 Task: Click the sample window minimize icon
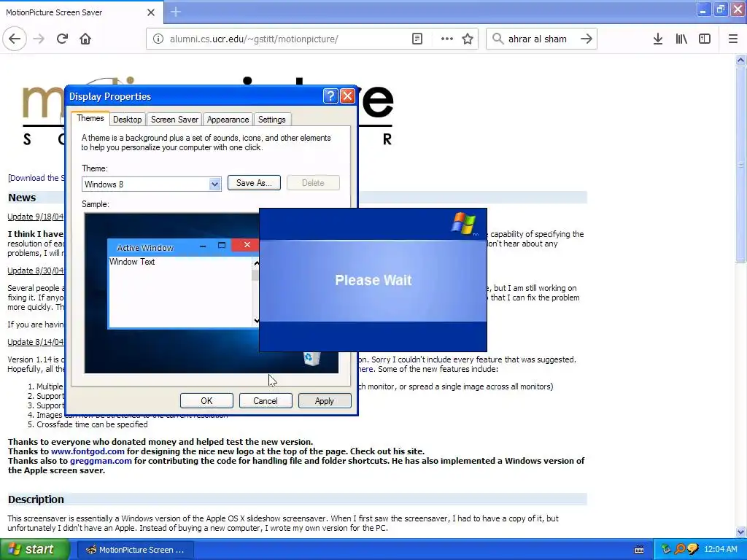point(203,246)
